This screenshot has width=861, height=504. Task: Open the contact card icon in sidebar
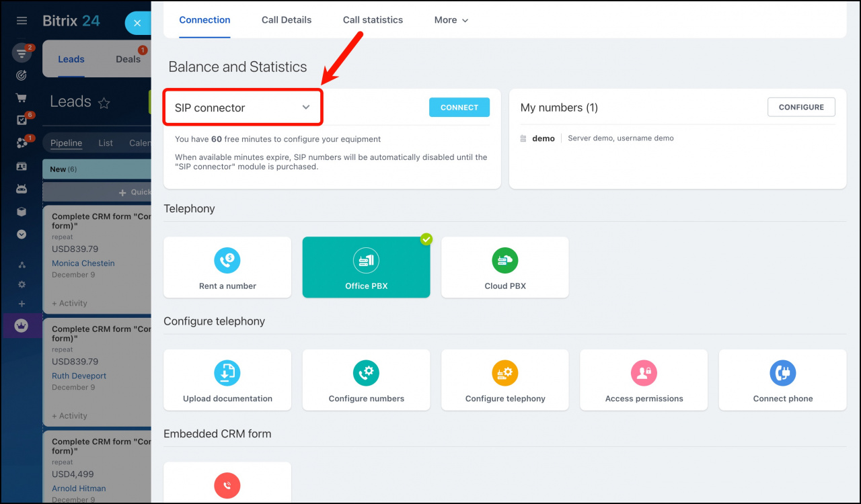[x=22, y=166]
